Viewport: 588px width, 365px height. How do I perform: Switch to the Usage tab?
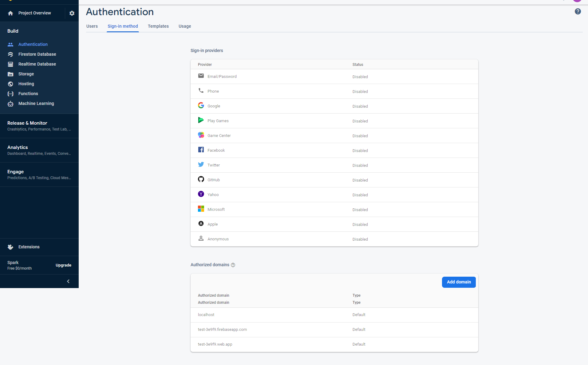[x=185, y=26]
